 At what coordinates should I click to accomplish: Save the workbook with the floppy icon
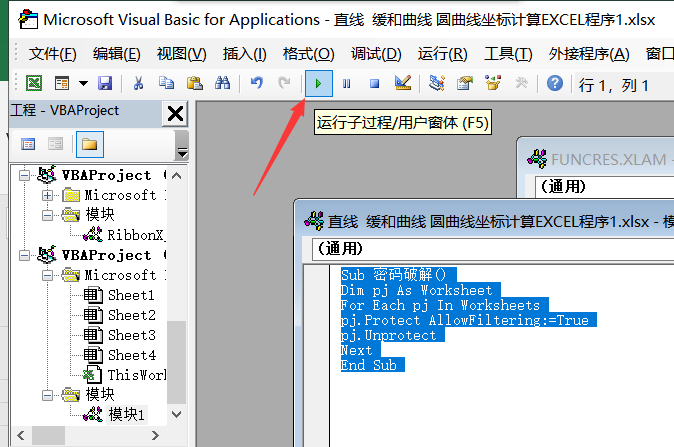point(105,83)
